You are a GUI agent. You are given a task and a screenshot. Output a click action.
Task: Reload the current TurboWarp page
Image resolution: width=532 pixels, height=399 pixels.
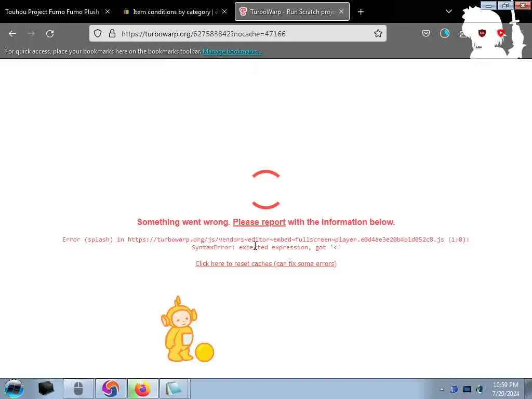click(50, 34)
